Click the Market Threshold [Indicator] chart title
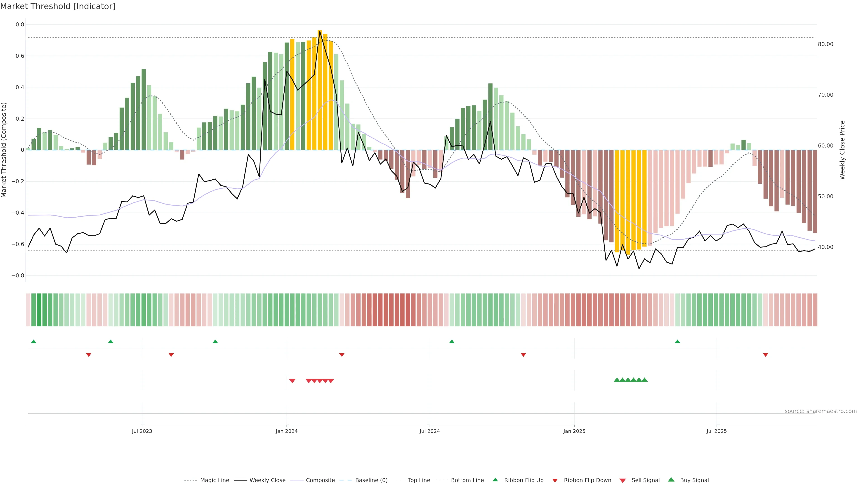 pyautogui.click(x=58, y=6)
